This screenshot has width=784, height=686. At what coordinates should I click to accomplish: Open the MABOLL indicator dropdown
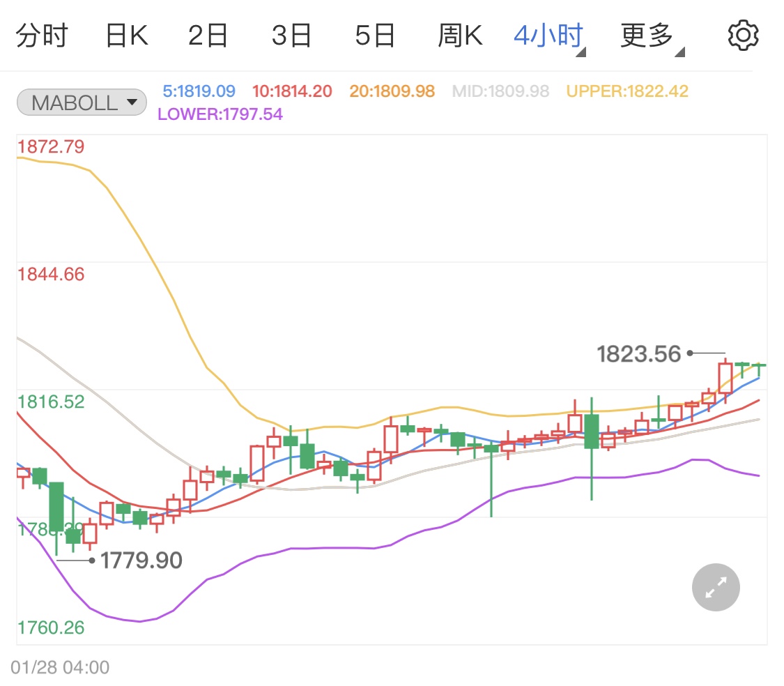pyautogui.click(x=82, y=103)
